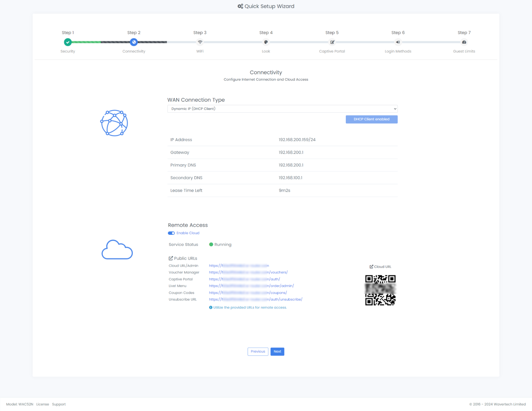532x411 pixels.
Task: Open Guest Limits step gauge icon
Action: point(464,42)
